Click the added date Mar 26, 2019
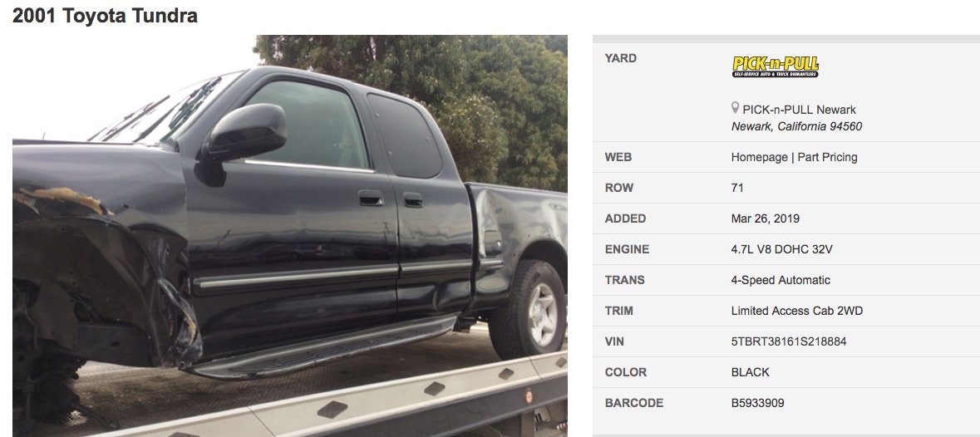The height and width of the screenshot is (437, 980). pyautogui.click(x=765, y=218)
